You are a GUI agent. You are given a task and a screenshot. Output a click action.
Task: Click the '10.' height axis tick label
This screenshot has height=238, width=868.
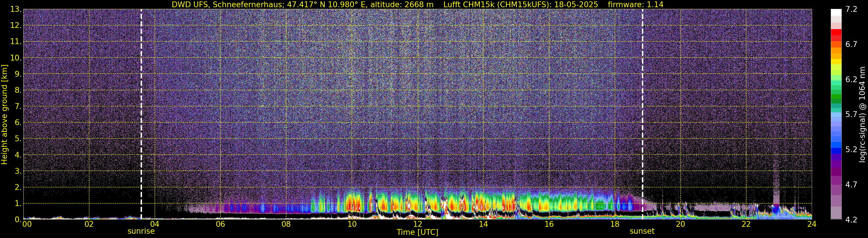click(x=16, y=58)
